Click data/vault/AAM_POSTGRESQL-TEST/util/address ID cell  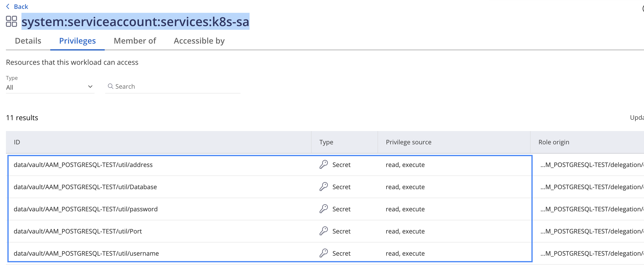click(83, 165)
